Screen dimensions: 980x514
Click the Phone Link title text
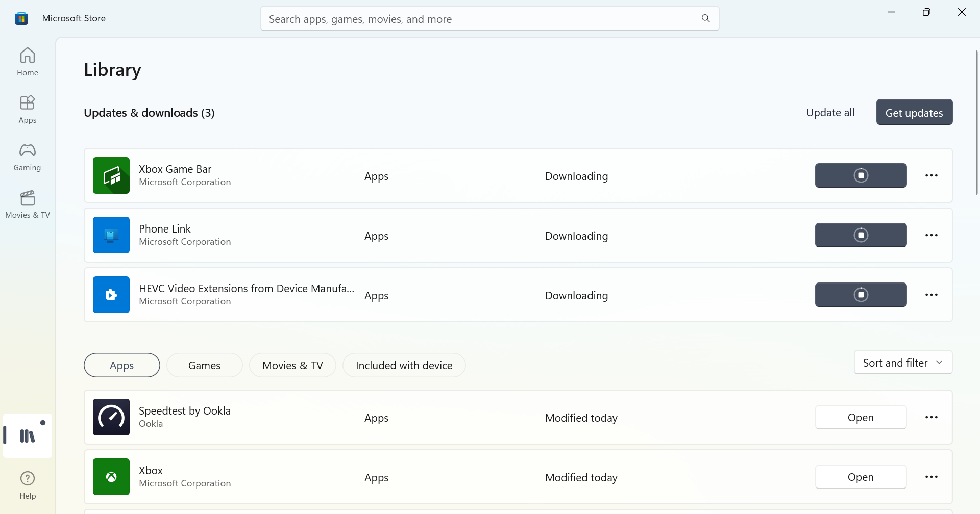(165, 228)
